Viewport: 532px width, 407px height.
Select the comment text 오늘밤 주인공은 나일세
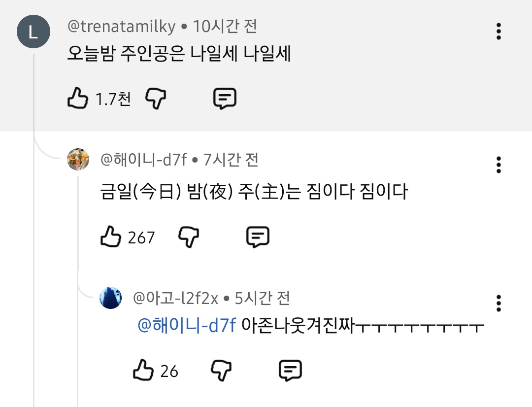179,54
